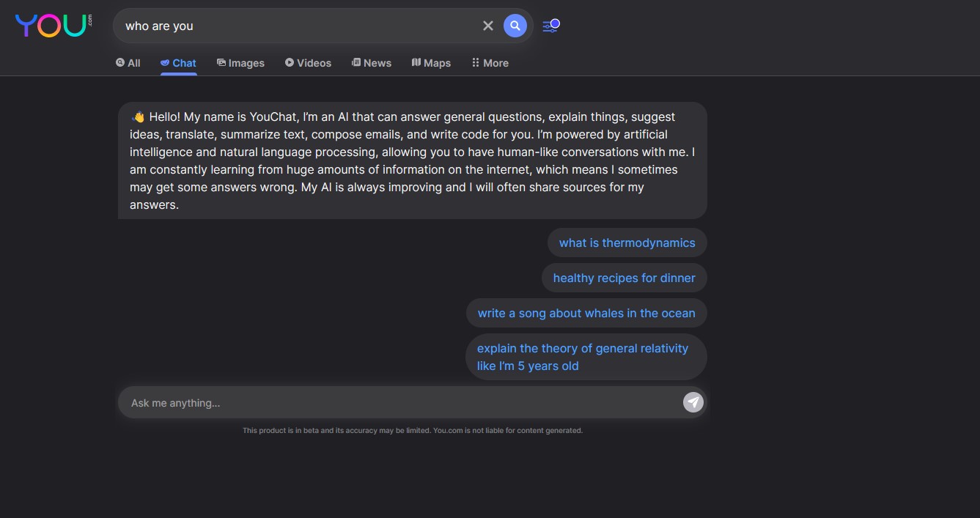The height and width of the screenshot is (518, 980).
Task: Clear the search query with X icon
Action: [x=488, y=26]
